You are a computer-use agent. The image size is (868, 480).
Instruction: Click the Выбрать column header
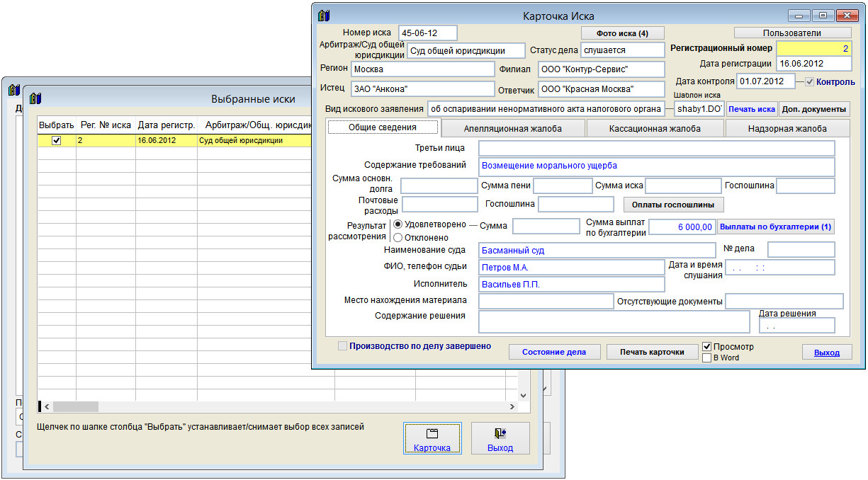[57, 125]
